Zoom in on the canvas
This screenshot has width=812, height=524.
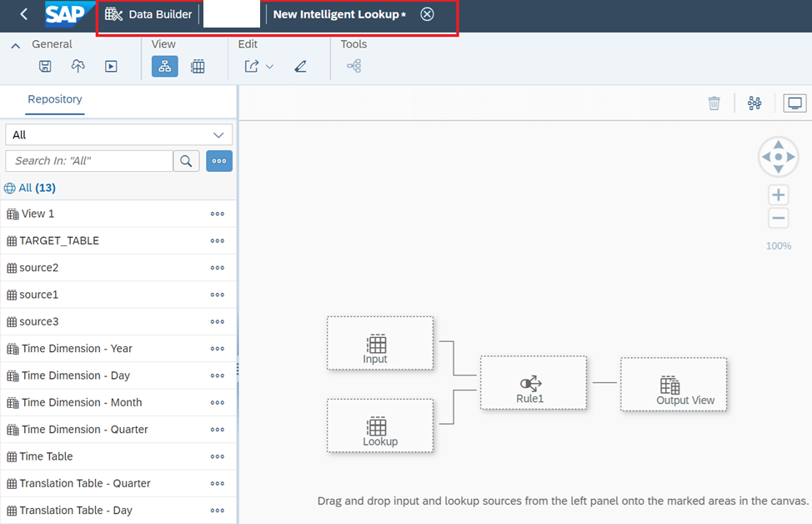click(x=779, y=195)
